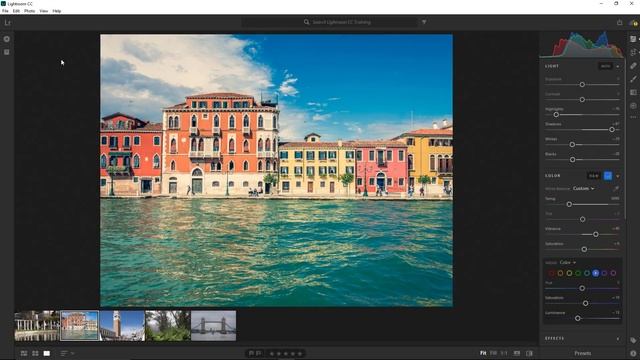Click the search Lightroom input field
The width and height of the screenshot is (640, 360).
330,22
